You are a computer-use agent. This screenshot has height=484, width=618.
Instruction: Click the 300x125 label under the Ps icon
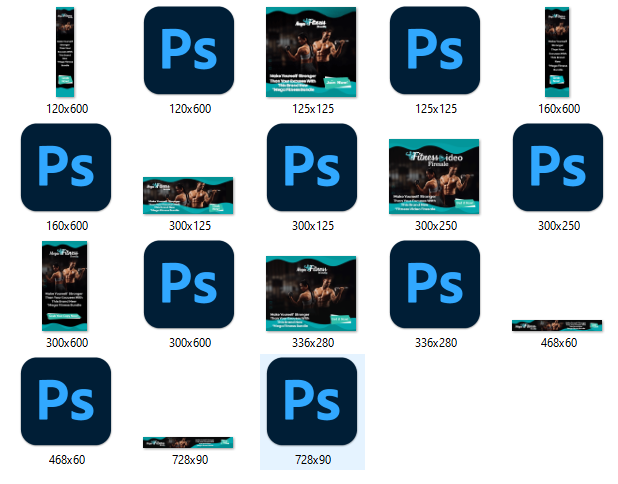click(x=313, y=226)
